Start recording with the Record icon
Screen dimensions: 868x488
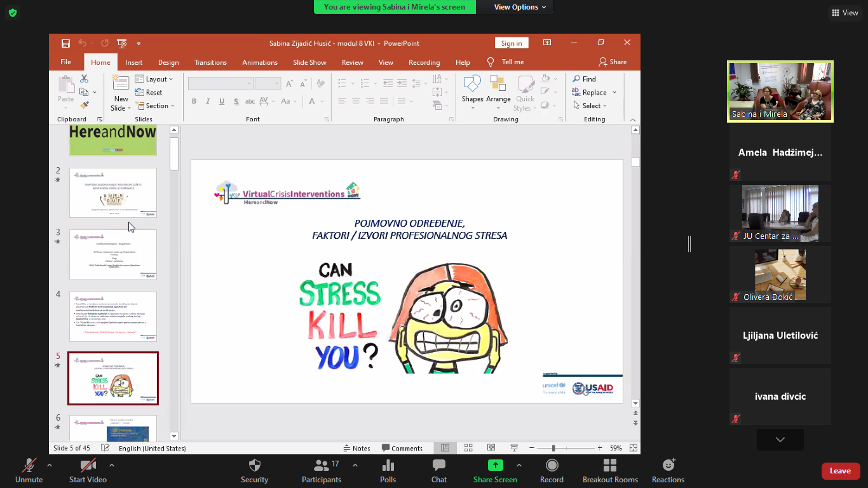[552, 465]
